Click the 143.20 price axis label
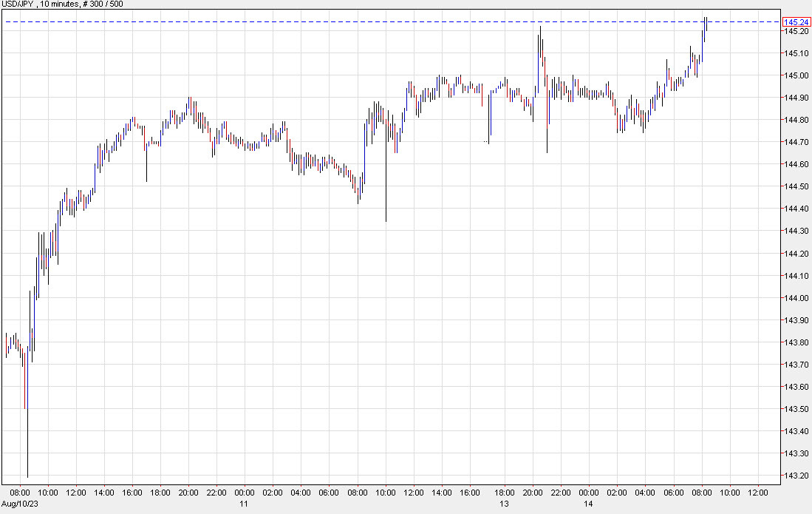The height and width of the screenshot is (514, 812). coord(796,475)
